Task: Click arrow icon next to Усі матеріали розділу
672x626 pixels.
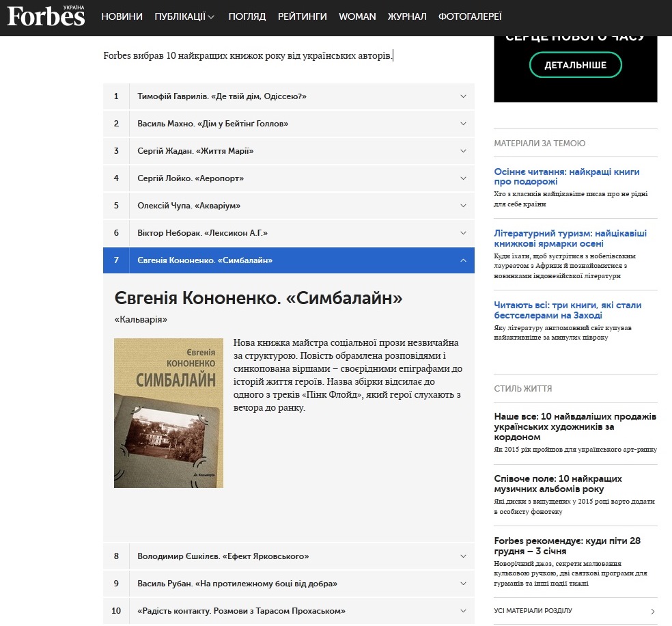Action: point(653,611)
